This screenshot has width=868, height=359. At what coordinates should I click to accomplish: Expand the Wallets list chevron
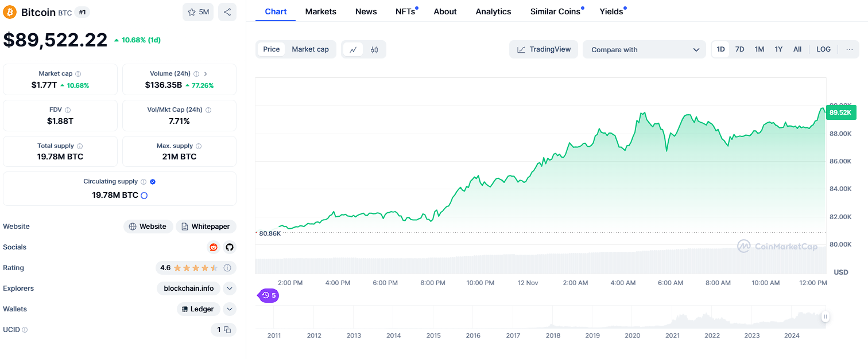pyautogui.click(x=230, y=309)
